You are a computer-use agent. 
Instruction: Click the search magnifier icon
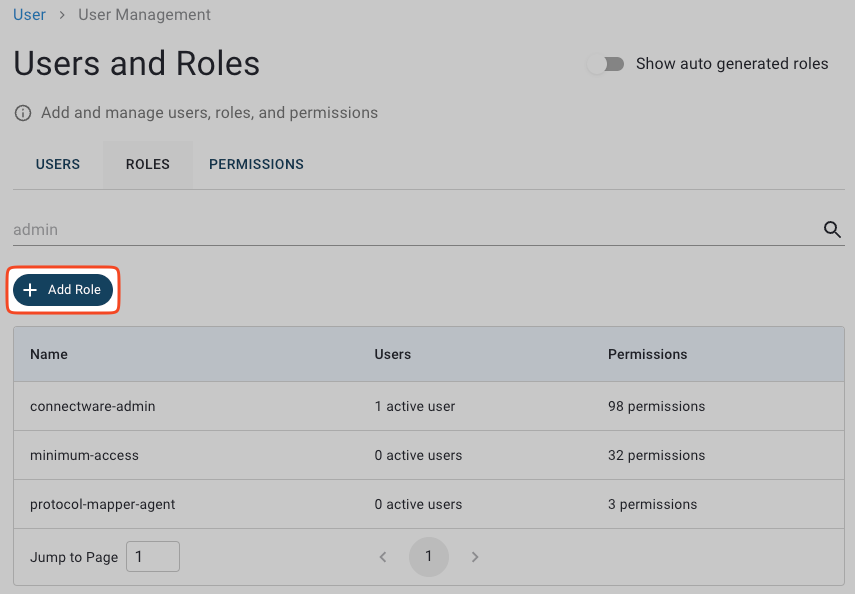pyautogui.click(x=832, y=229)
